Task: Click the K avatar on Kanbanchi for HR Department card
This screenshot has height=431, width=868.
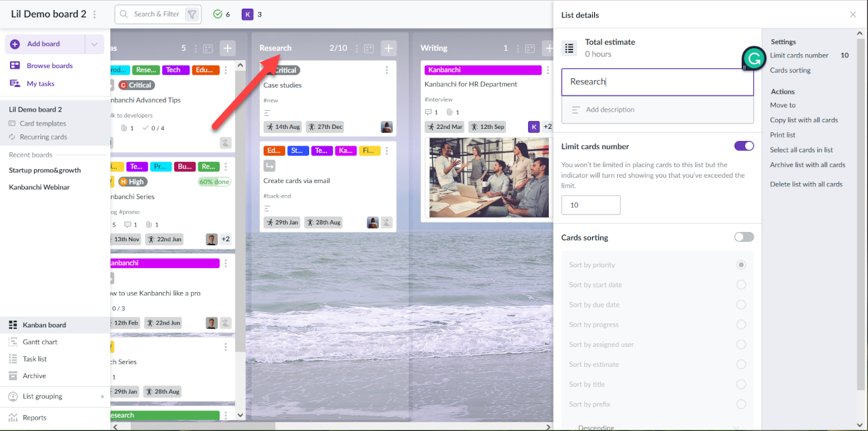Action: [533, 127]
